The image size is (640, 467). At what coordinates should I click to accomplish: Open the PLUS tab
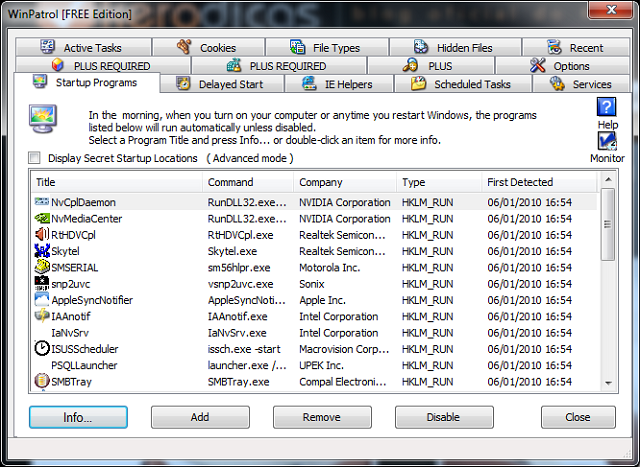[431, 66]
